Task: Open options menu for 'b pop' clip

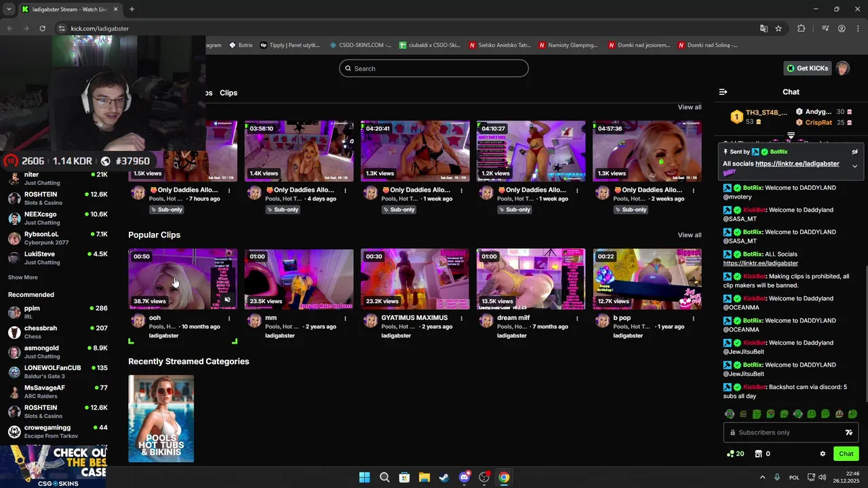Action: coord(693,318)
